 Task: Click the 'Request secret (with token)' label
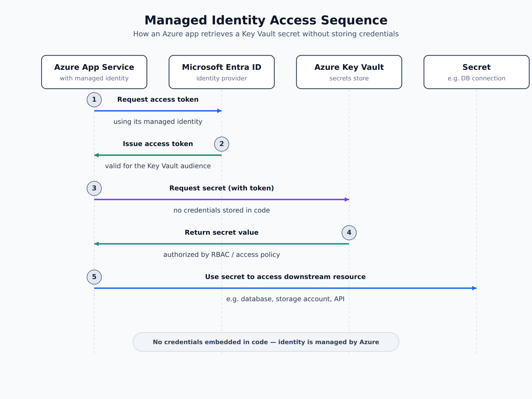222,188
